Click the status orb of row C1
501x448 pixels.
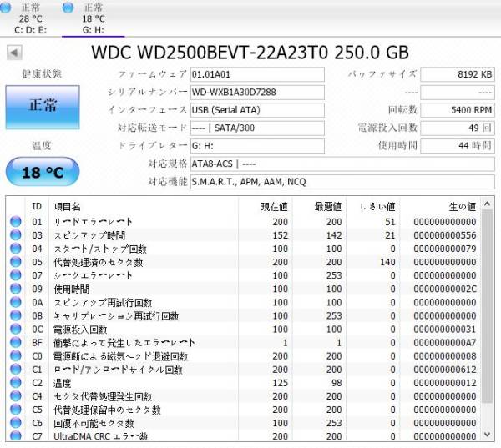[x=15, y=369]
